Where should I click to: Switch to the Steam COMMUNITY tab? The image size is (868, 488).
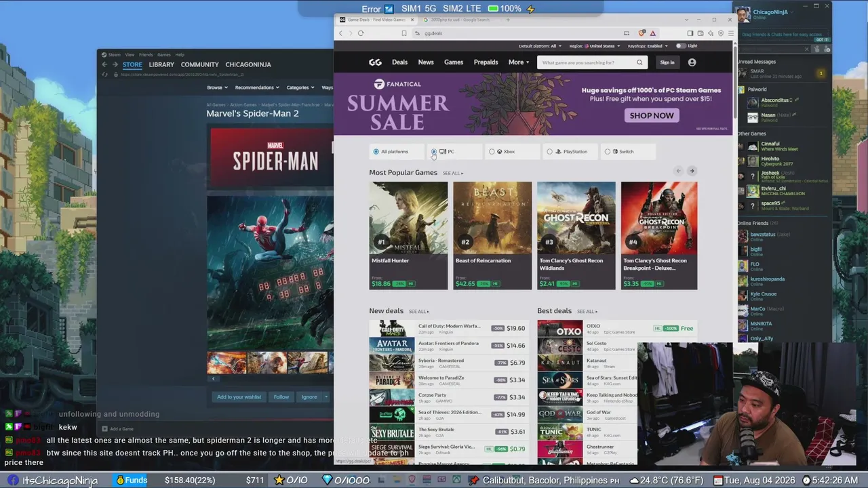coord(199,64)
